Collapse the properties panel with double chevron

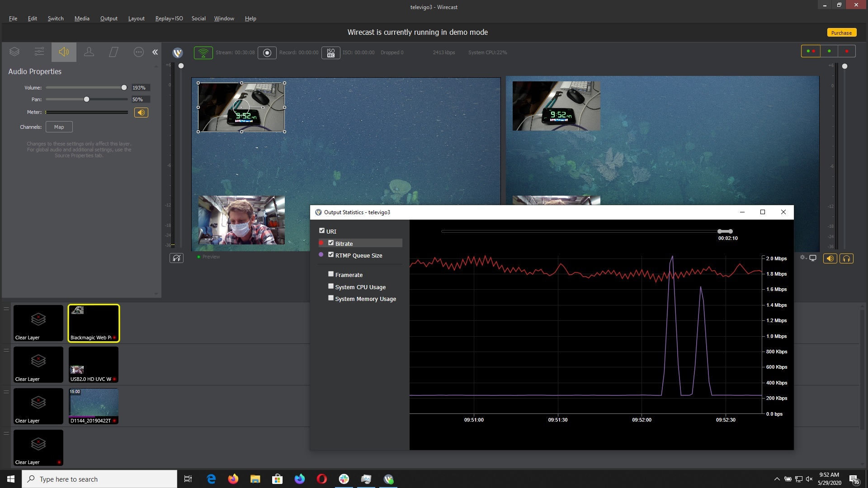[x=155, y=52]
